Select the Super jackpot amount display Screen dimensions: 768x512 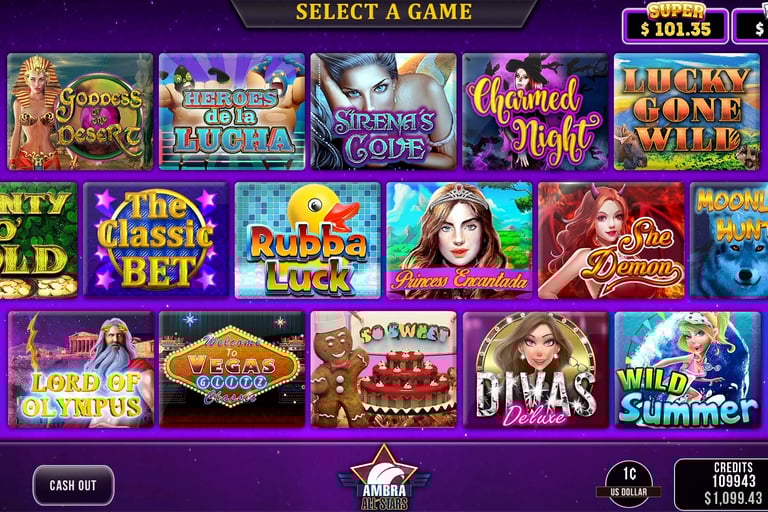(x=675, y=24)
